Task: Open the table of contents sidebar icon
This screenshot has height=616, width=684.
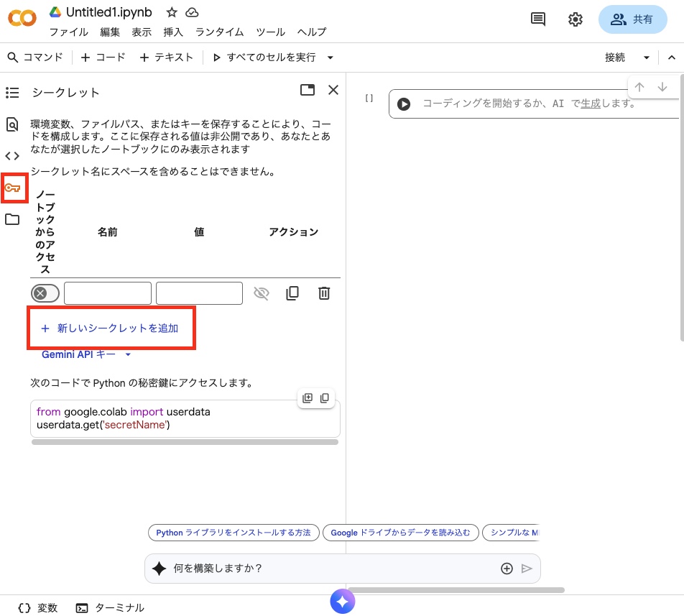Action: coord(12,93)
